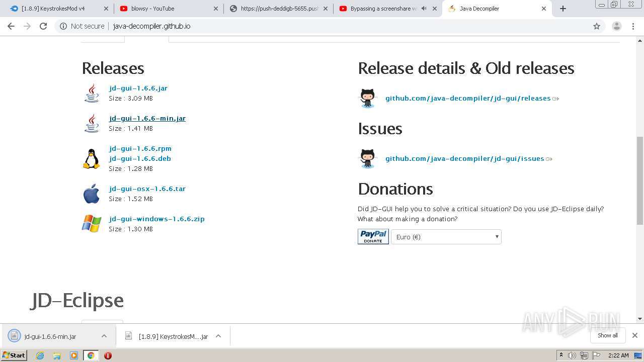The image size is (644, 362).
Task: Close the Java Decompiler tab
Action: click(544, 9)
